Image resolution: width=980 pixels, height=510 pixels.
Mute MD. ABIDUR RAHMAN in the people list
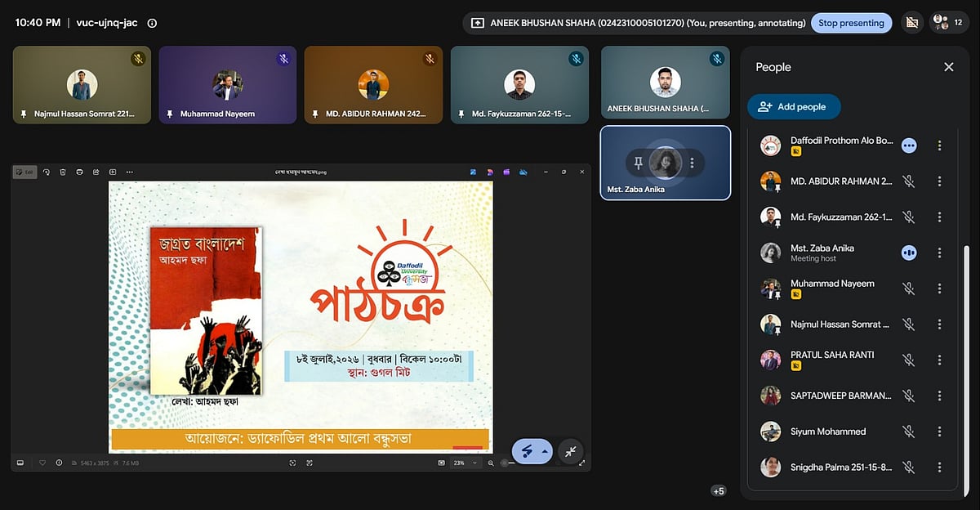coord(908,181)
